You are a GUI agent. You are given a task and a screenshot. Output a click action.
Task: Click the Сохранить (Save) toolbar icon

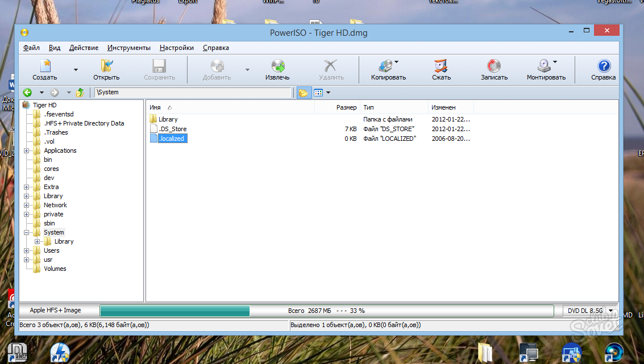159,66
